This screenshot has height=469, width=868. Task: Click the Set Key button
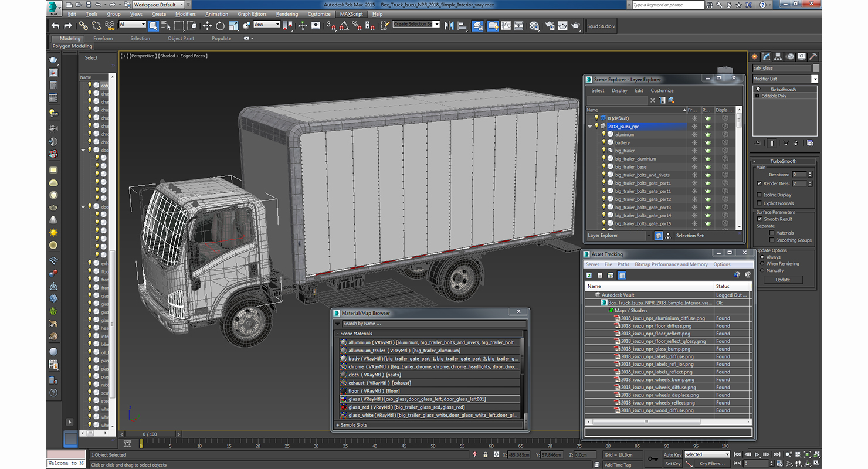click(x=673, y=464)
